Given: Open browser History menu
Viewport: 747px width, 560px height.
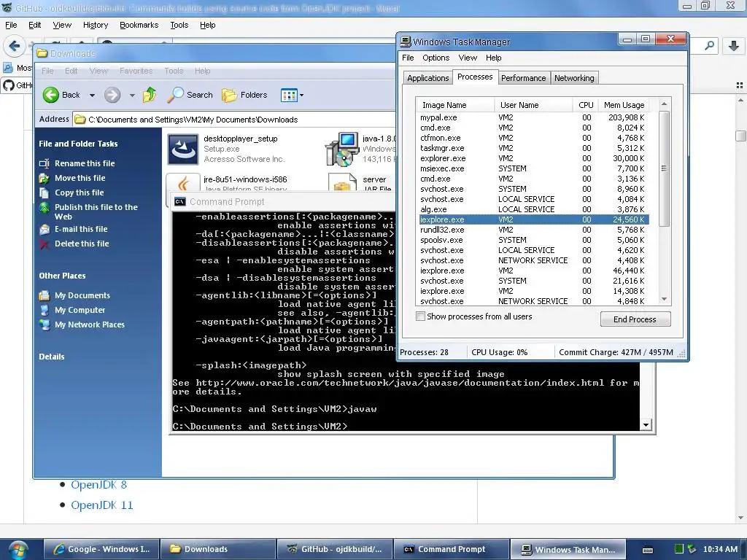Looking at the screenshot, I should coord(96,25).
